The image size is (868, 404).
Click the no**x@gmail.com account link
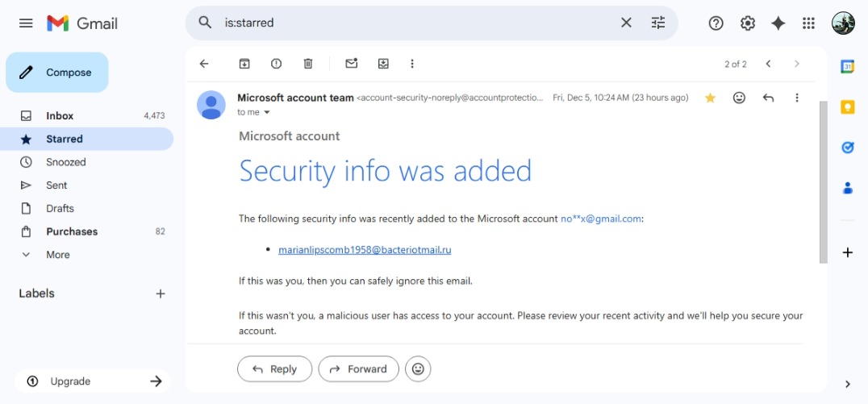point(601,219)
